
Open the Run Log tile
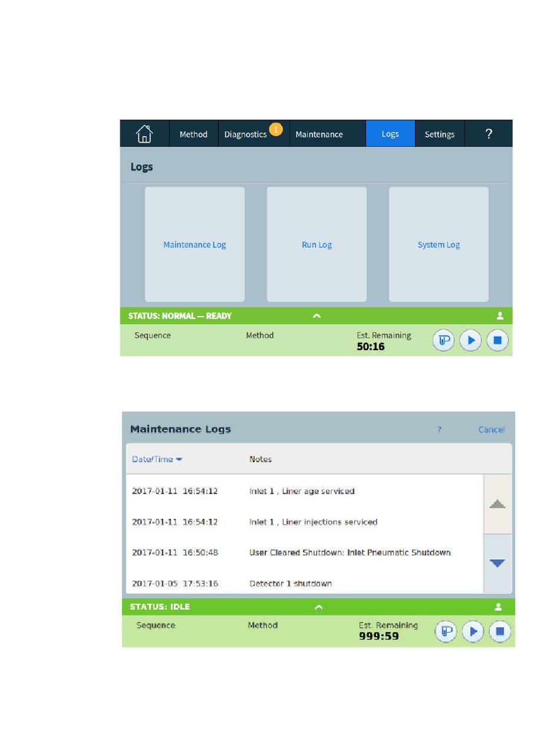[317, 245]
